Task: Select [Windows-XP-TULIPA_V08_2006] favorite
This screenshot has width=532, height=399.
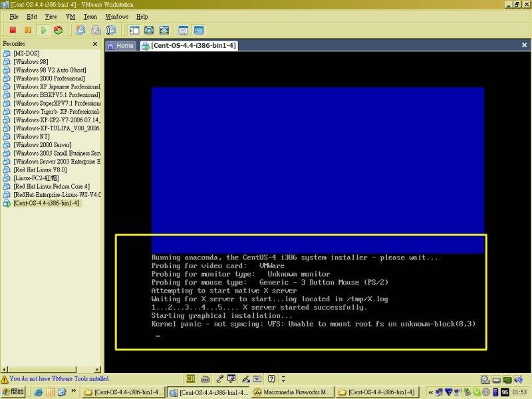Action: (x=52, y=128)
